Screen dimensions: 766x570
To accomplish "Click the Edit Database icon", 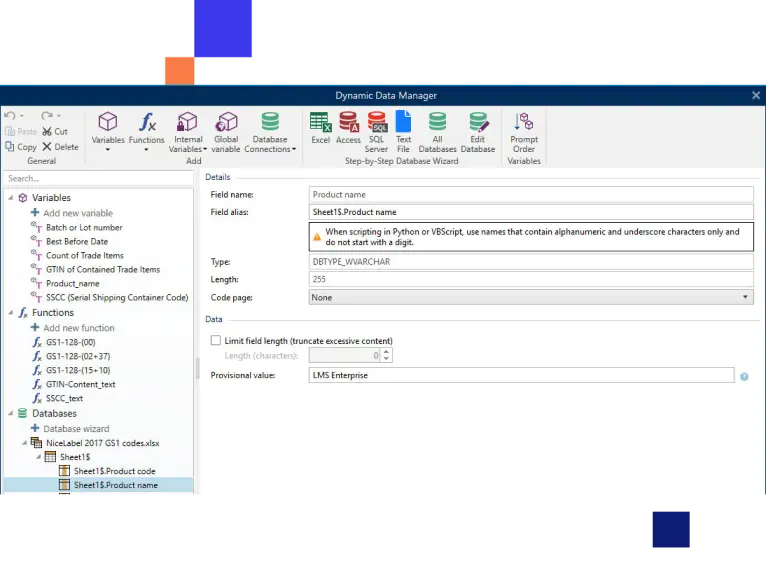I will (x=477, y=128).
